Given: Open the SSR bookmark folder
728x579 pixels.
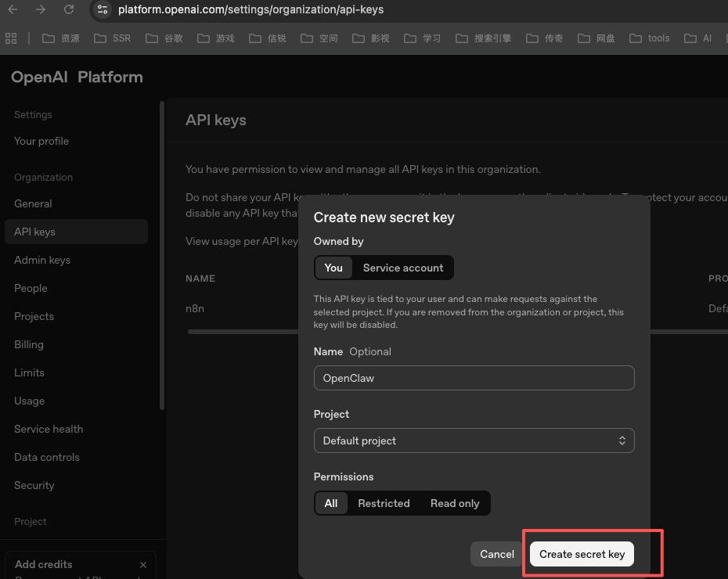Looking at the screenshot, I should pyautogui.click(x=113, y=38).
